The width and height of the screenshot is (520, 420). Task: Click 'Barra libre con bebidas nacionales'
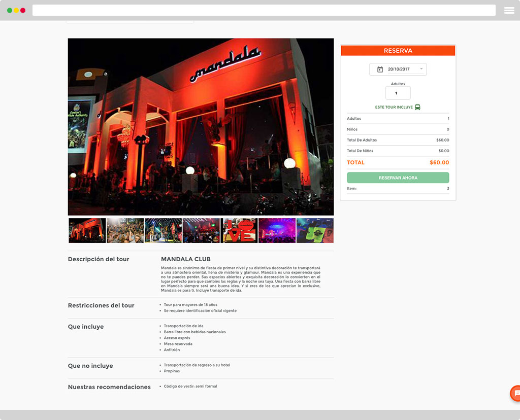click(x=194, y=332)
